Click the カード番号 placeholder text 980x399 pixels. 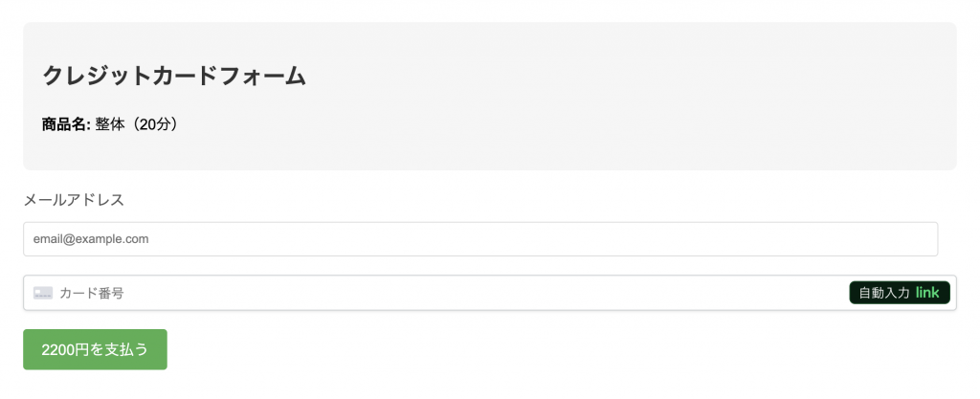[92, 293]
